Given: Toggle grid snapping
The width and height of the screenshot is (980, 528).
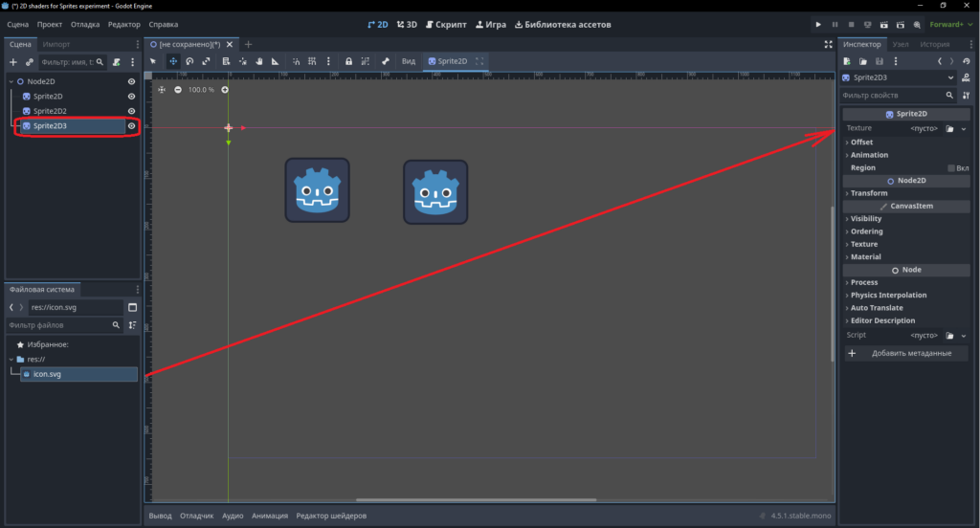Looking at the screenshot, I should pos(312,61).
